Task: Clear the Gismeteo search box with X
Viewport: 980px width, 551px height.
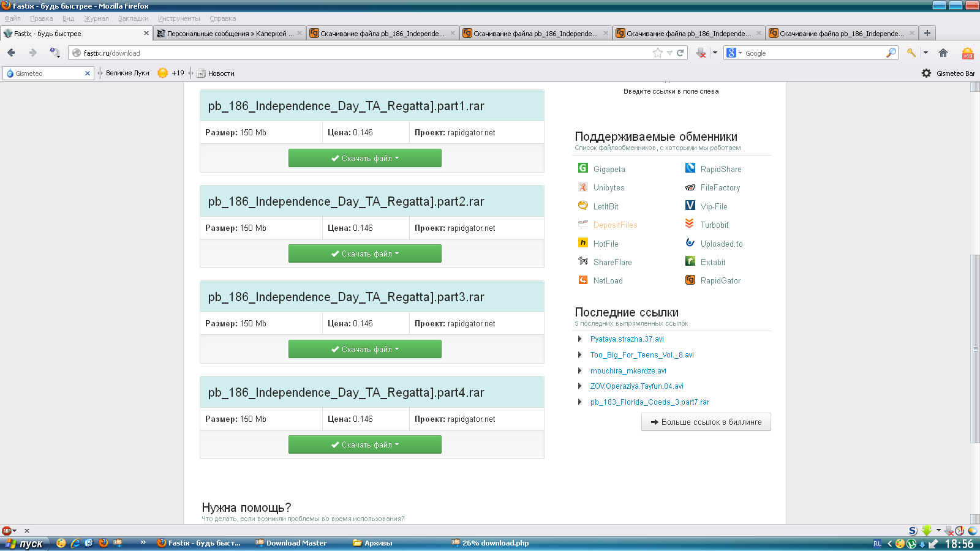Action: [88, 73]
